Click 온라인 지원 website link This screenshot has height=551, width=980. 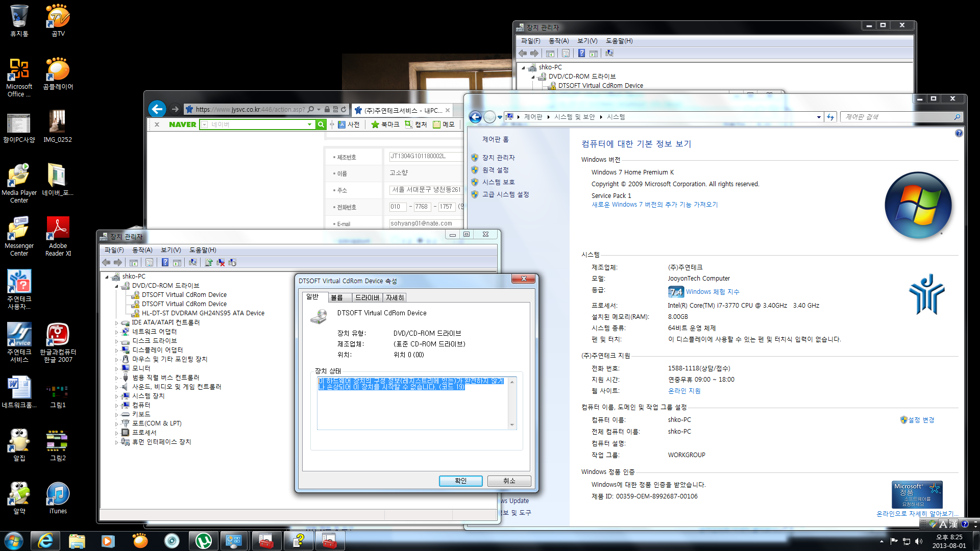pos(684,391)
